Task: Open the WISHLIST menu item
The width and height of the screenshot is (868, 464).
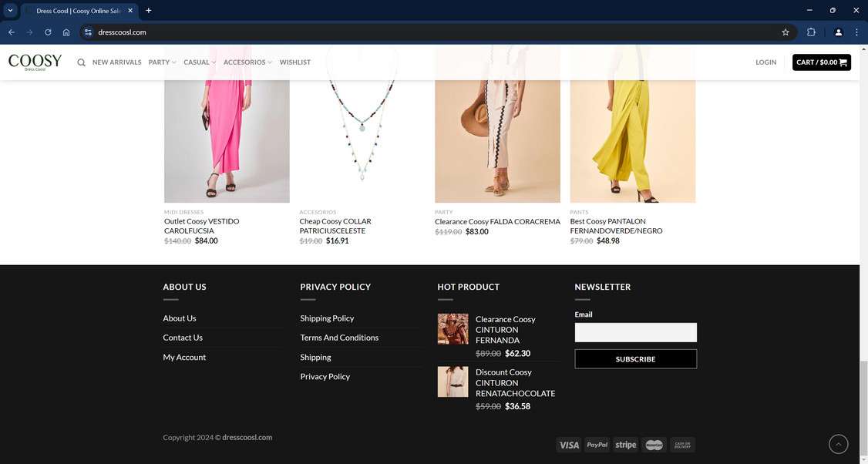Action: point(295,62)
